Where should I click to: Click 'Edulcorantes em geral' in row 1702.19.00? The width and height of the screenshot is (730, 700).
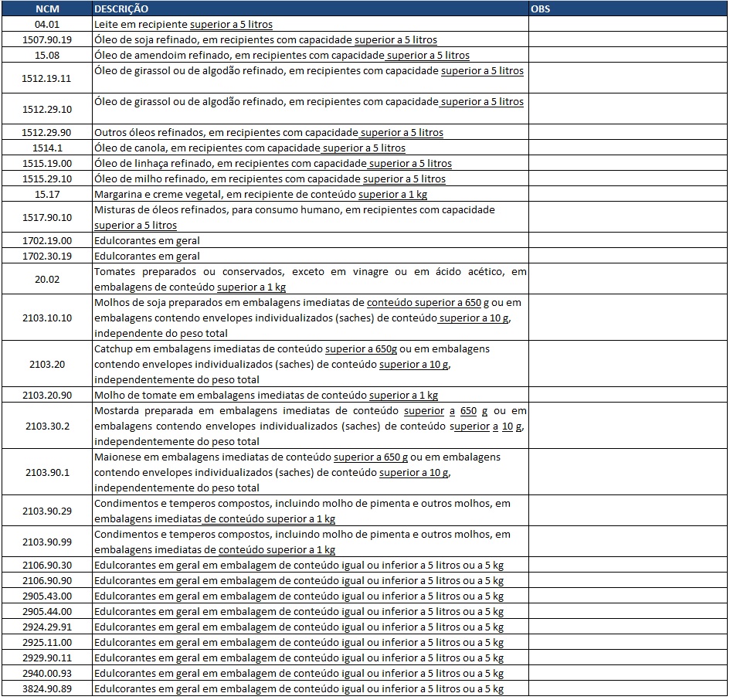point(147,240)
